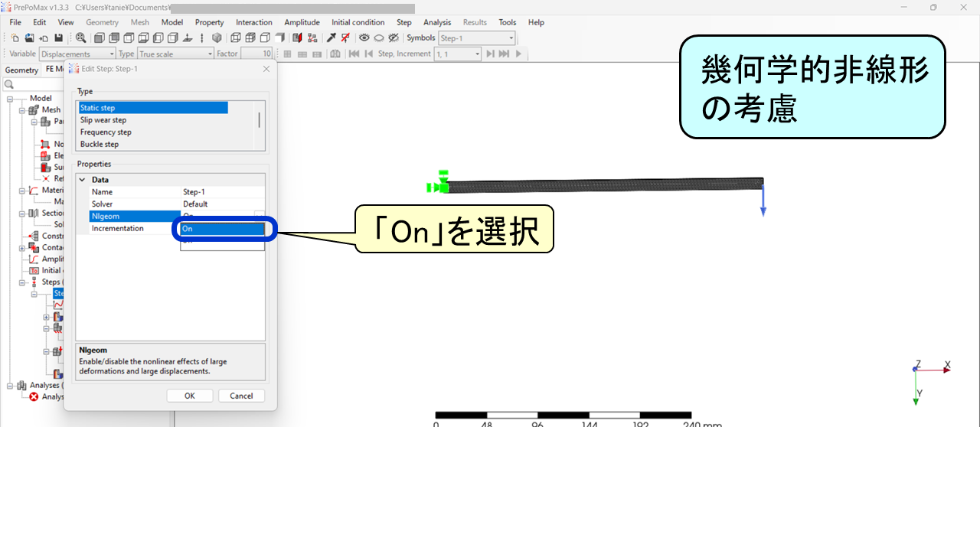Click the normal view icon
Image resolution: width=980 pixels, height=551 pixels.
pyautogui.click(x=188, y=37)
